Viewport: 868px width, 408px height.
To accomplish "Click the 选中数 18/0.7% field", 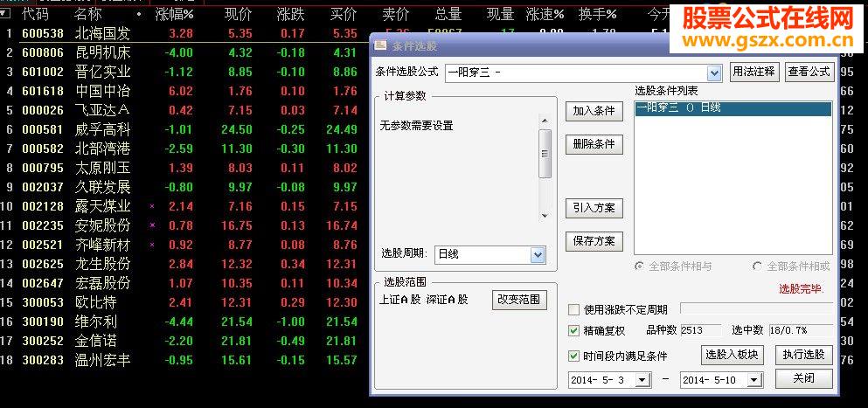I will tap(801, 330).
